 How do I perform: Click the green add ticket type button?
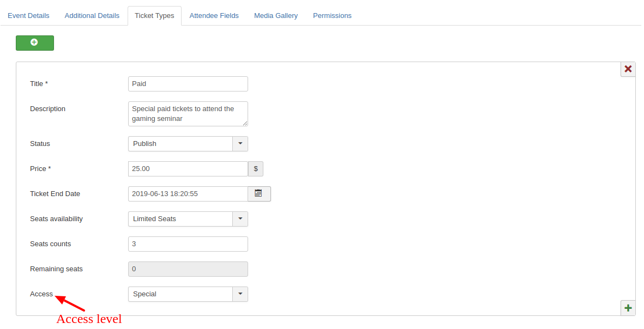point(35,43)
